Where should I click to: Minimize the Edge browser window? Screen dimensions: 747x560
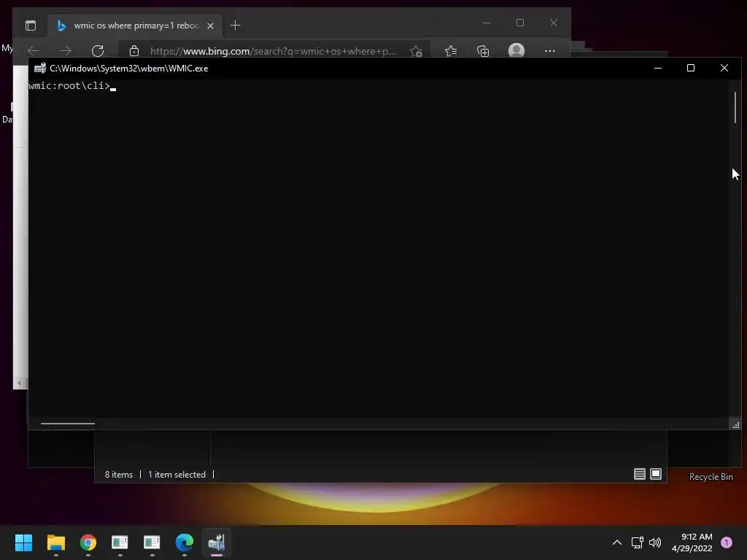[487, 23]
